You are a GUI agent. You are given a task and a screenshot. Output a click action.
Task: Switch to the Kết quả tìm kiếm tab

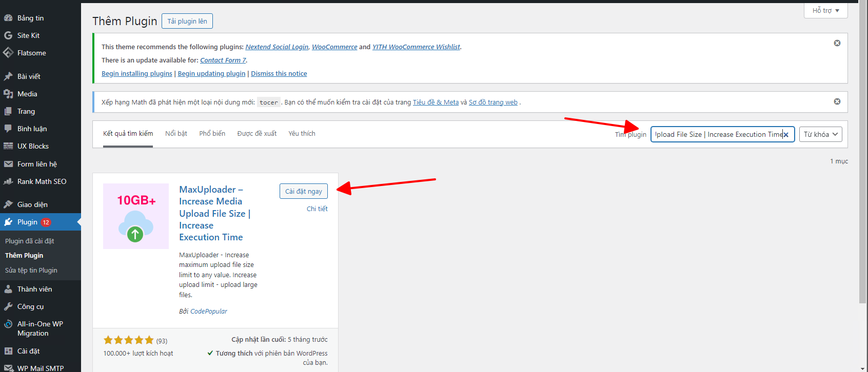click(128, 134)
